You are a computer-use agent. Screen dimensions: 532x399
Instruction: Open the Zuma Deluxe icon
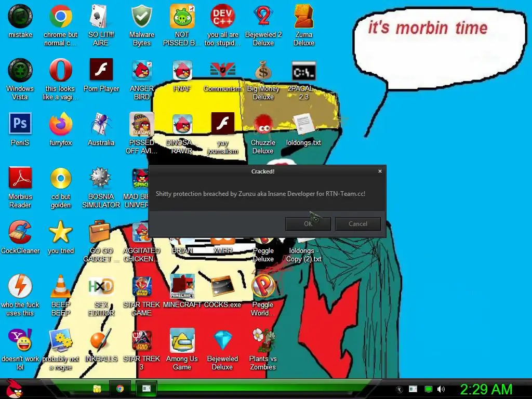(x=303, y=16)
